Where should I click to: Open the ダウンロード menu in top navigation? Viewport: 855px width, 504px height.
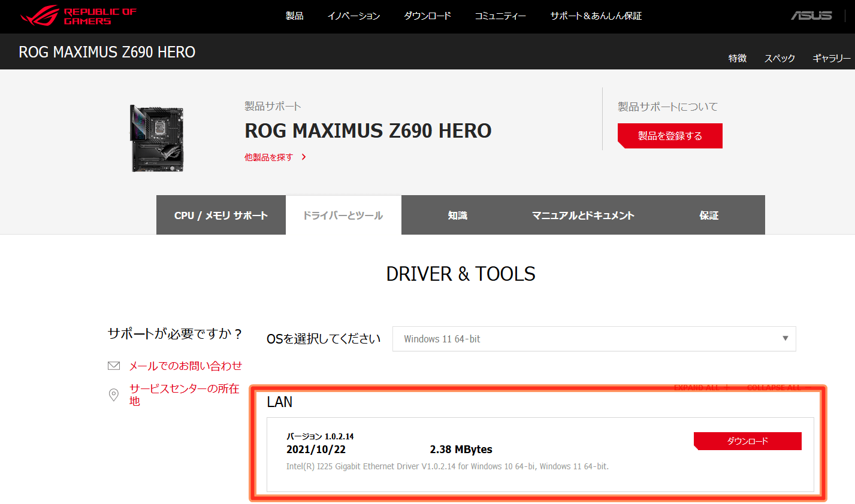pos(427,16)
